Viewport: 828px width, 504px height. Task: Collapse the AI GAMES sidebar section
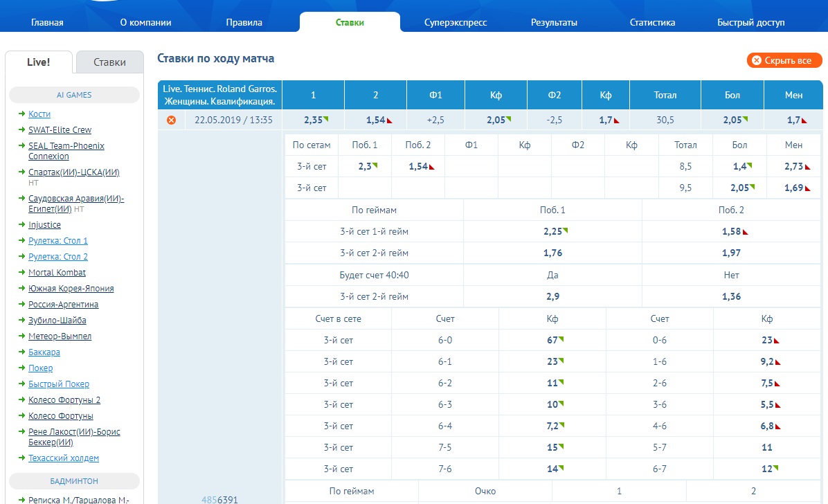tap(75, 95)
